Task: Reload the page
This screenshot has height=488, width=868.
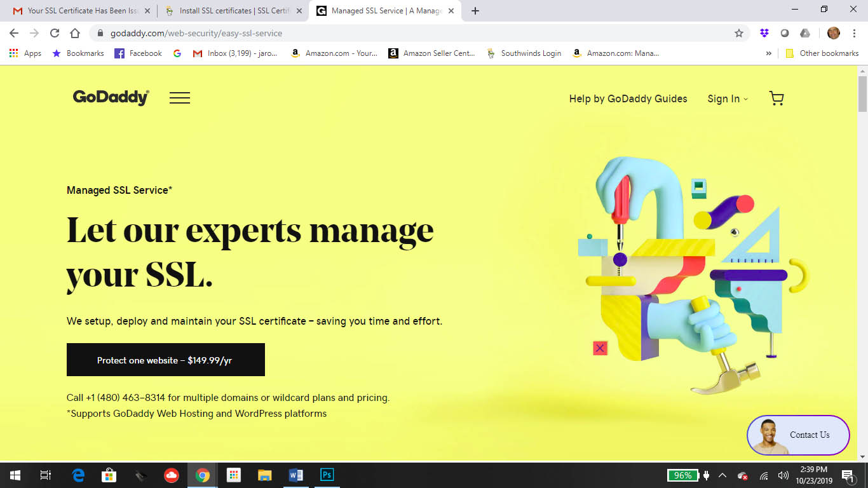Action: (55, 33)
